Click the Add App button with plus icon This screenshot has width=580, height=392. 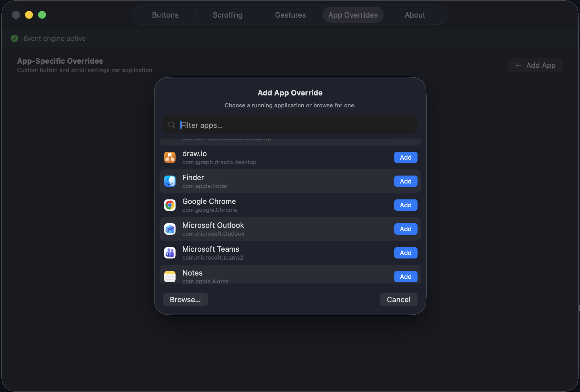tap(535, 65)
